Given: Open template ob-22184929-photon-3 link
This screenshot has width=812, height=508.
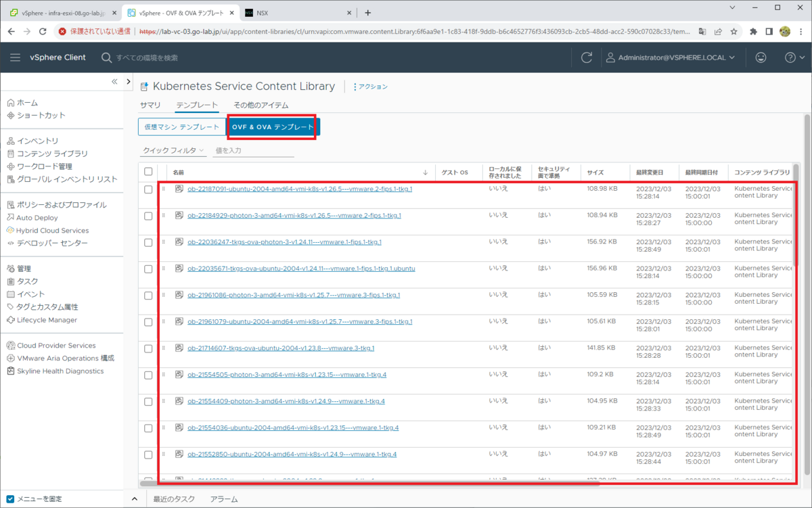Looking at the screenshot, I should [x=294, y=215].
